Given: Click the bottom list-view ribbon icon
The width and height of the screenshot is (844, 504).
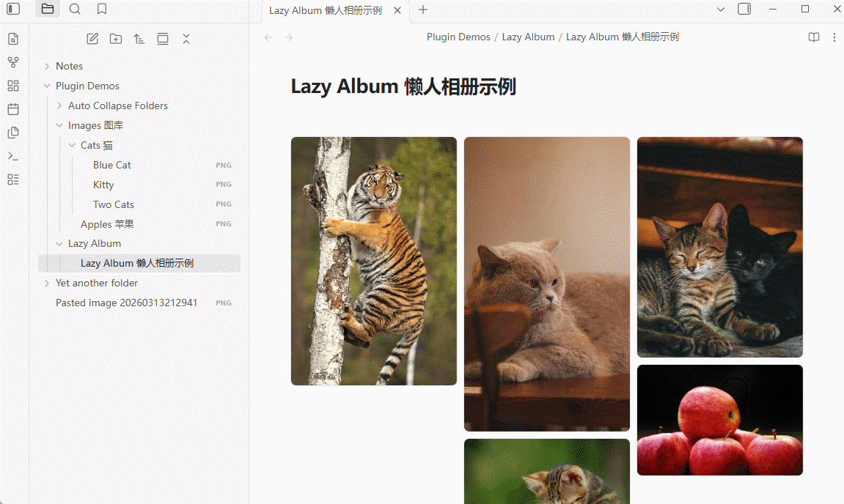Looking at the screenshot, I should pos(13,179).
